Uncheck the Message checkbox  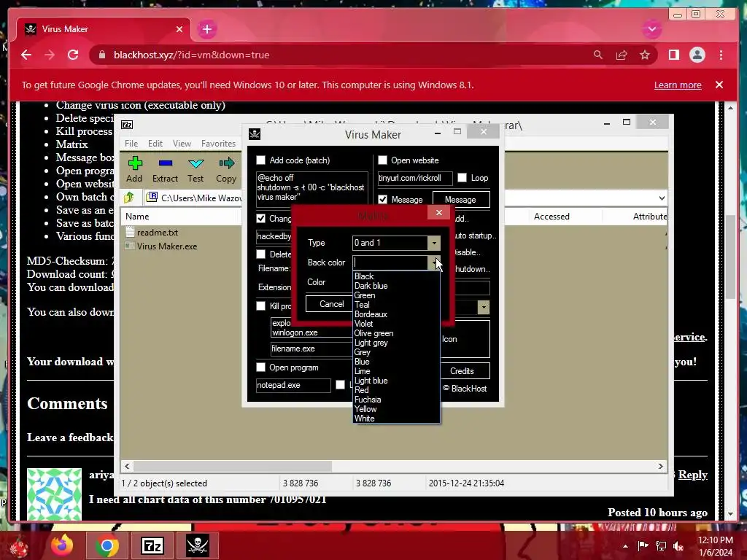coord(382,200)
